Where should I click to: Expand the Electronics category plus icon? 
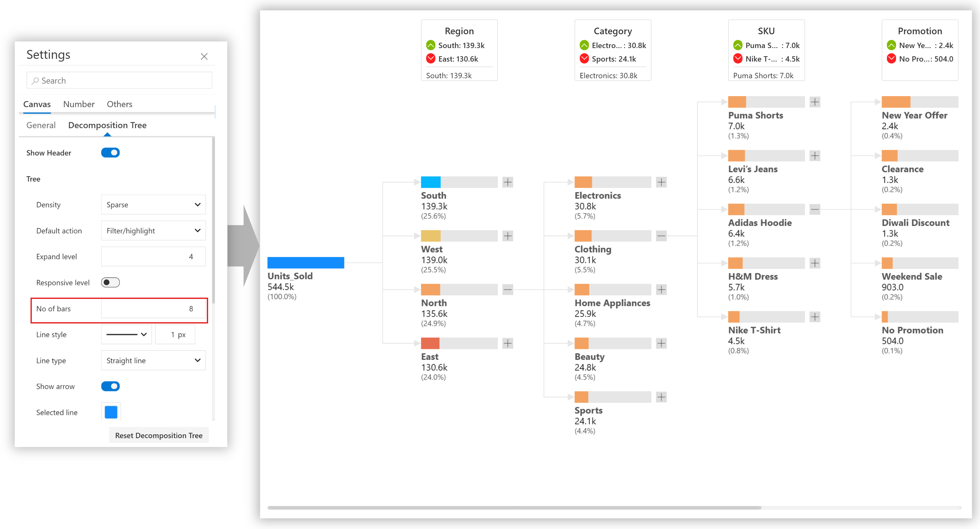click(661, 182)
